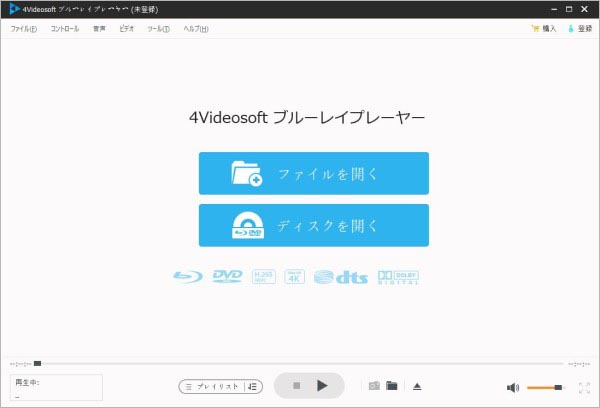Image resolution: width=600 pixels, height=408 pixels.
Task: Click the 再生中 now-playing info box
Action: 56,388
